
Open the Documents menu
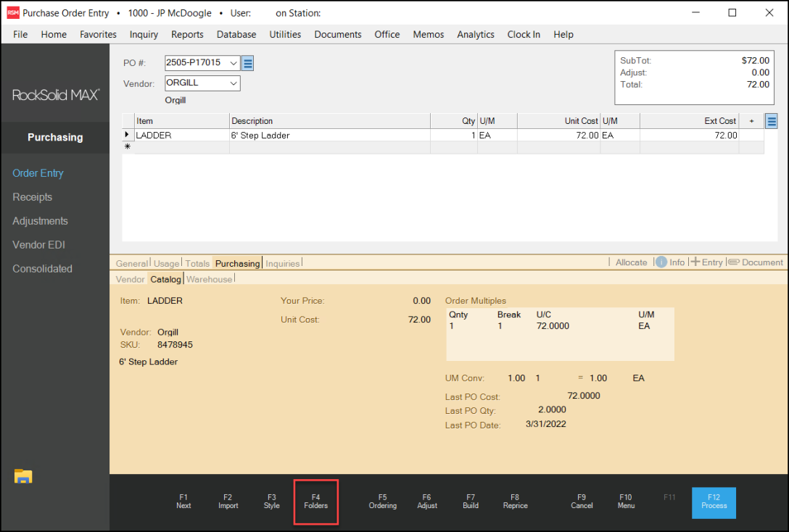[338, 34]
